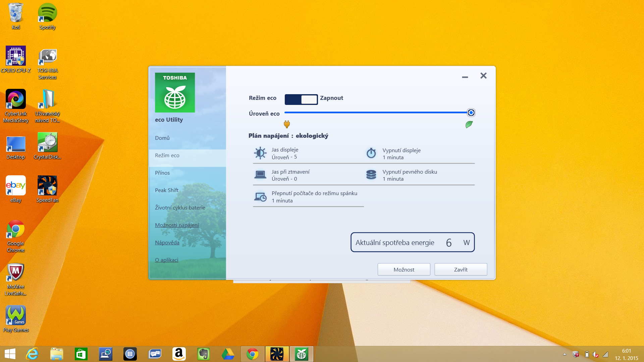The height and width of the screenshot is (362, 644).
Task: Go to Životní cyklus baterie
Action: [180, 207]
